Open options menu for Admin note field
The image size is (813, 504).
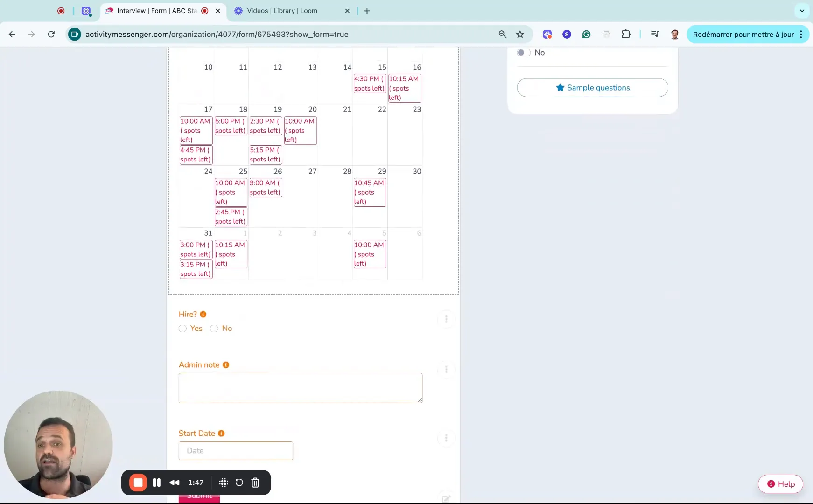click(x=446, y=370)
